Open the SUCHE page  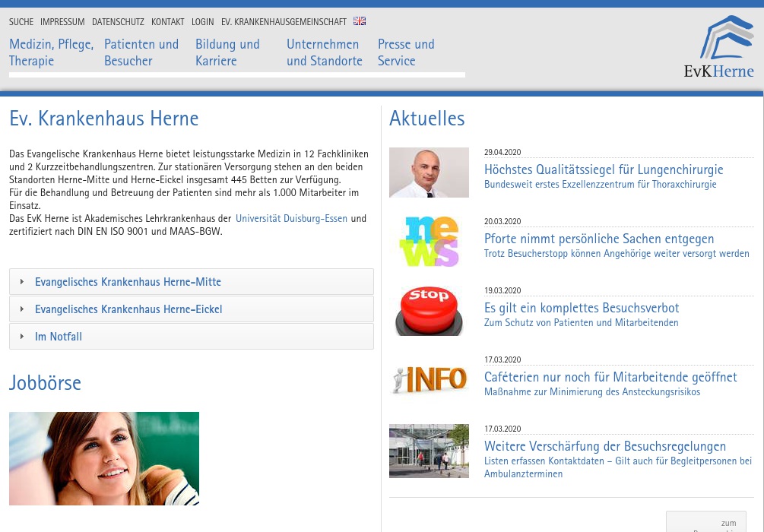(21, 21)
